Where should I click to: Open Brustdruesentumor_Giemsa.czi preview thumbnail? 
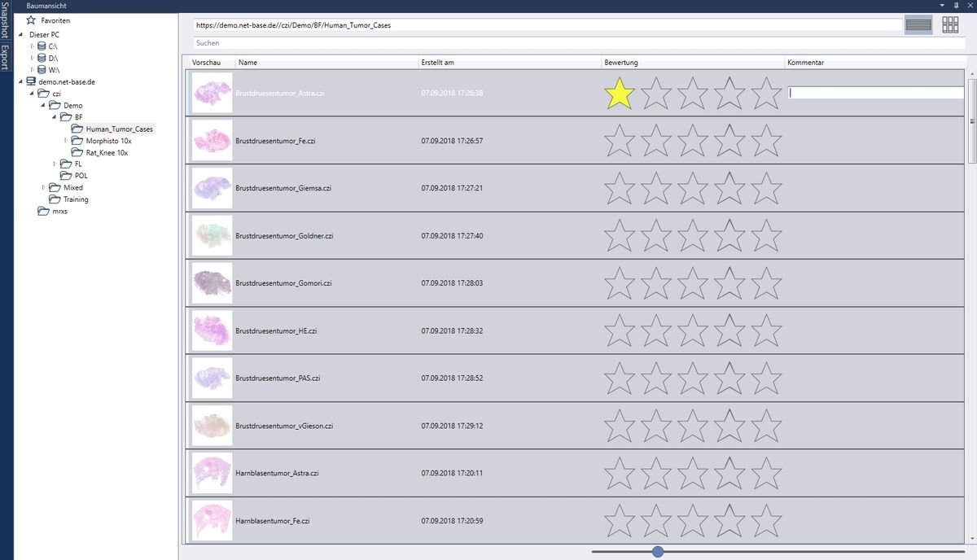click(212, 188)
